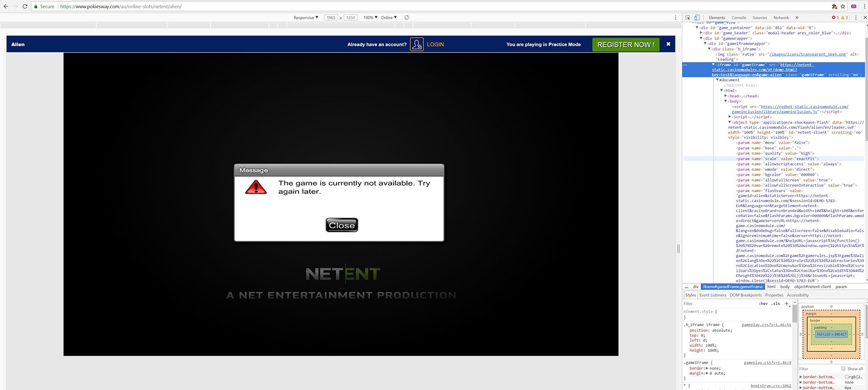Screen dimensions: 868x390
Task: Check the Show all computed properties checkbox
Action: click(843, 369)
